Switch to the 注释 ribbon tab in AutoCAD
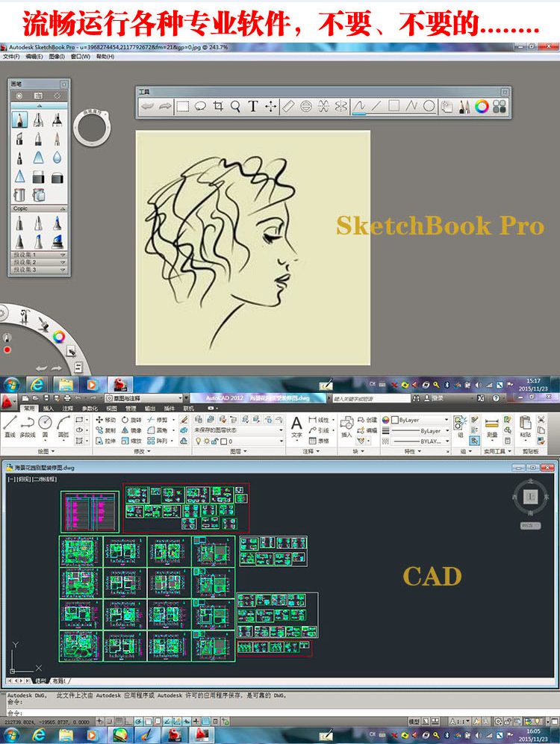The image size is (560, 744). click(68, 408)
